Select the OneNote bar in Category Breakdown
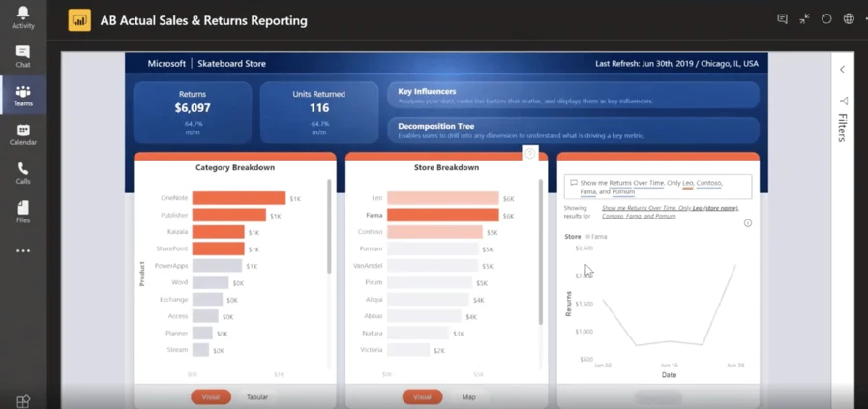The image size is (868, 409). [239, 198]
